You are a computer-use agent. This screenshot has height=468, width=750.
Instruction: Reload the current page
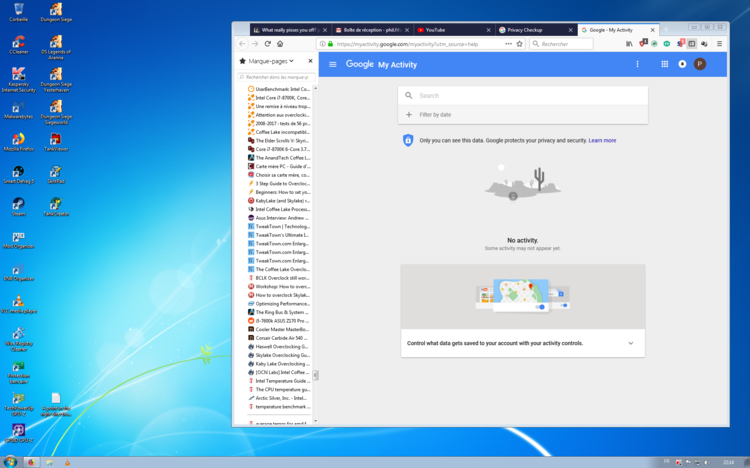pyautogui.click(x=267, y=44)
